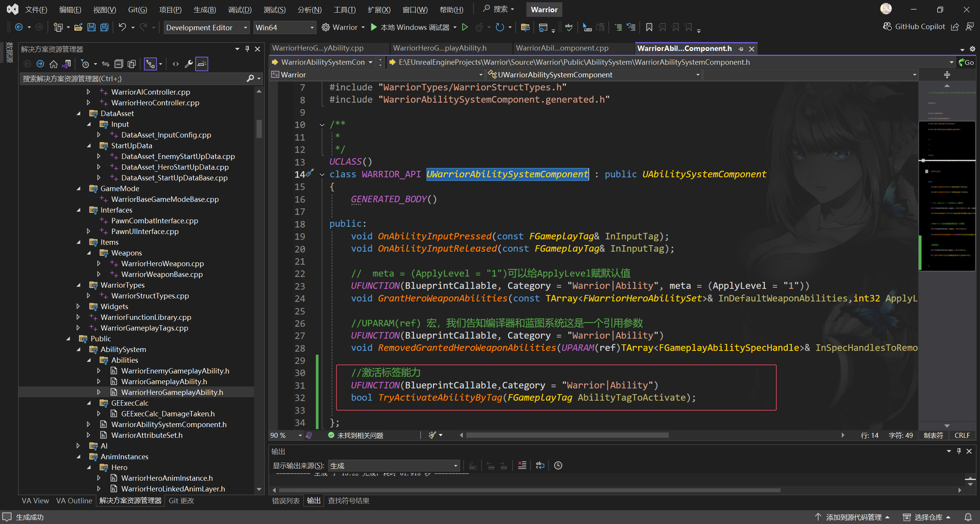
Task: Toggle the Preview Selected Items button
Action: (x=202, y=64)
